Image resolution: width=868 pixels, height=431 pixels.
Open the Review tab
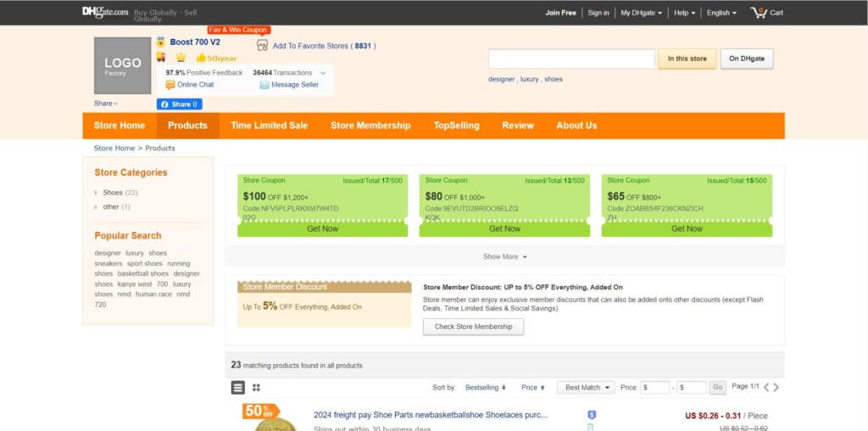[x=518, y=126]
